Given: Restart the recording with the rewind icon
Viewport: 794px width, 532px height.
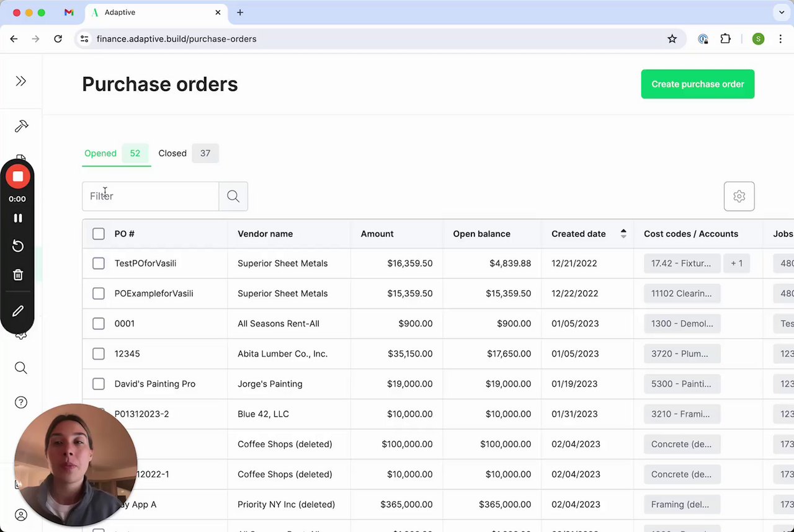Looking at the screenshot, I should coord(18,246).
